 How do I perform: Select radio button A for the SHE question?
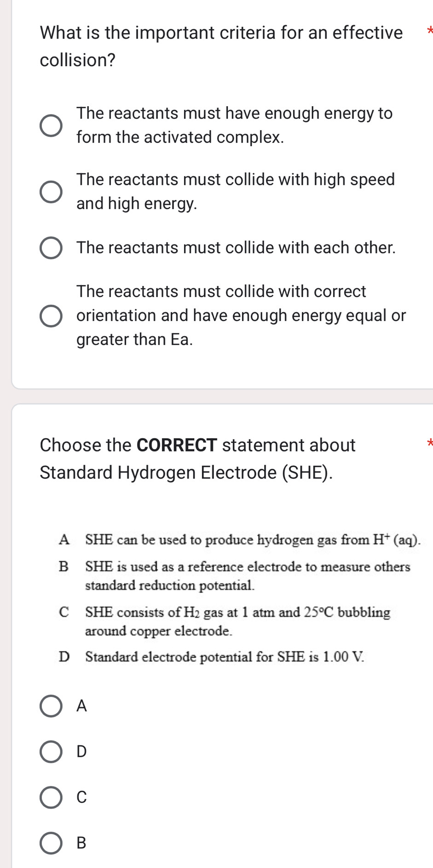point(51,706)
